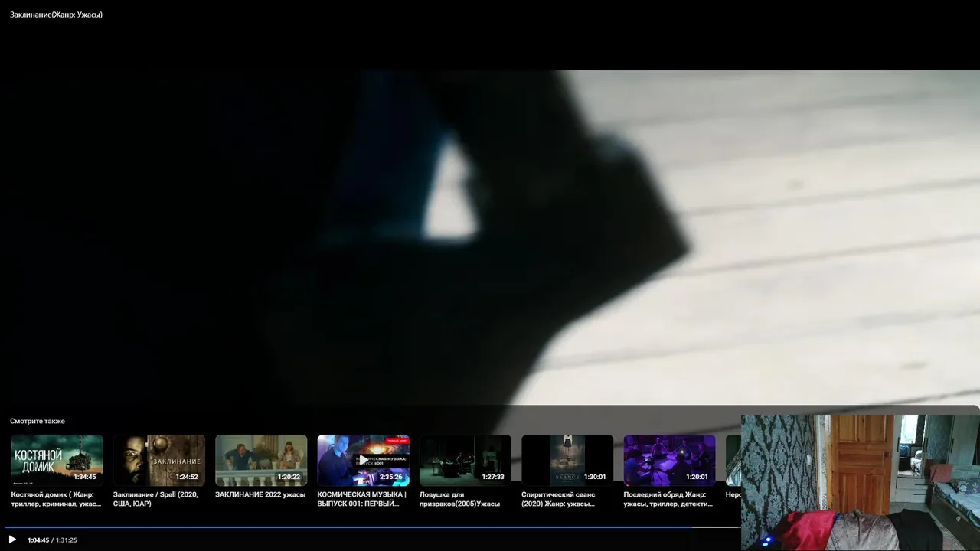This screenshot has width=980, height=551.
Task: Click the 'Смотрите также' heading
Action: [x=38, y=421]
